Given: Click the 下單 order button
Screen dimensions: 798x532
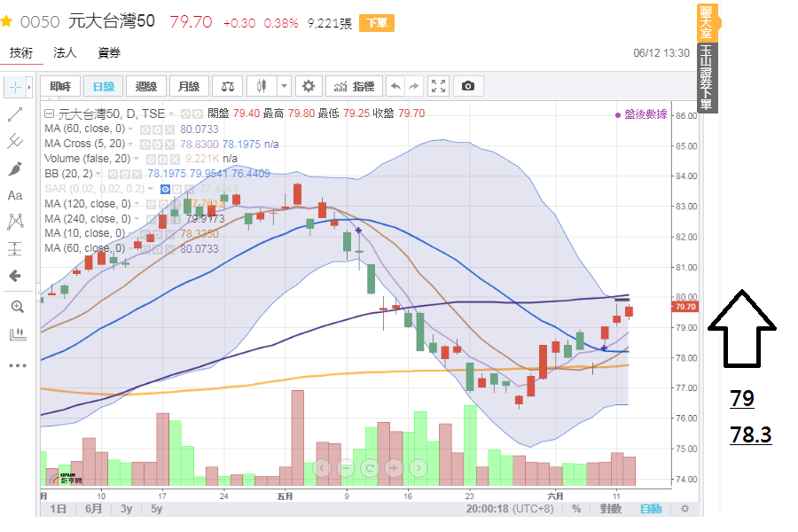Looking at the screenshot, I should click(x=377, y=23).
